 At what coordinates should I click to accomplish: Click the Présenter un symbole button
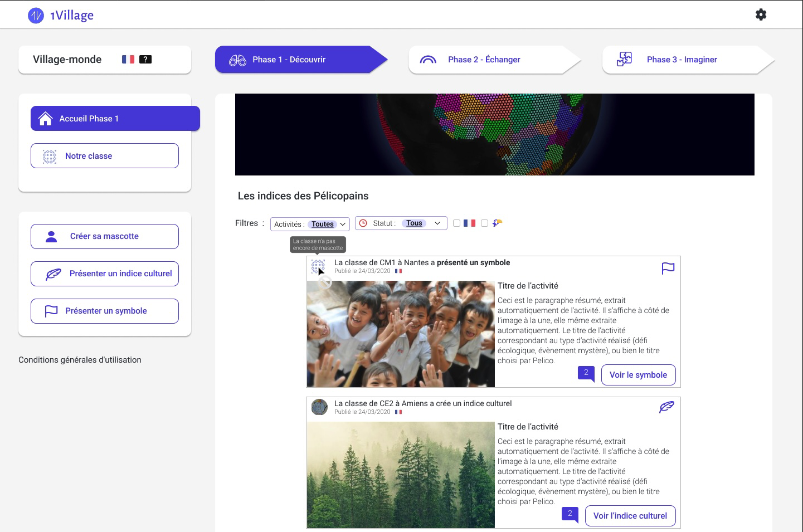pyautogui.click(x=105, y=311)
